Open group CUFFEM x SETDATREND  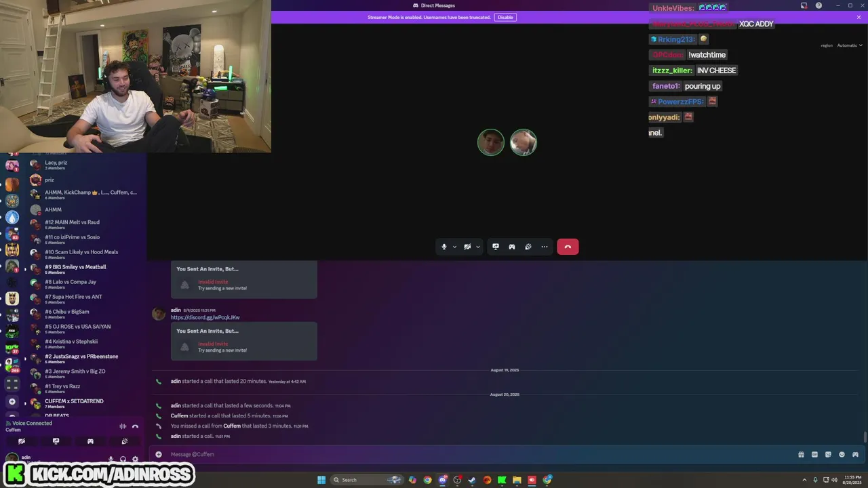pyautogui.click(x=85, y=403)
